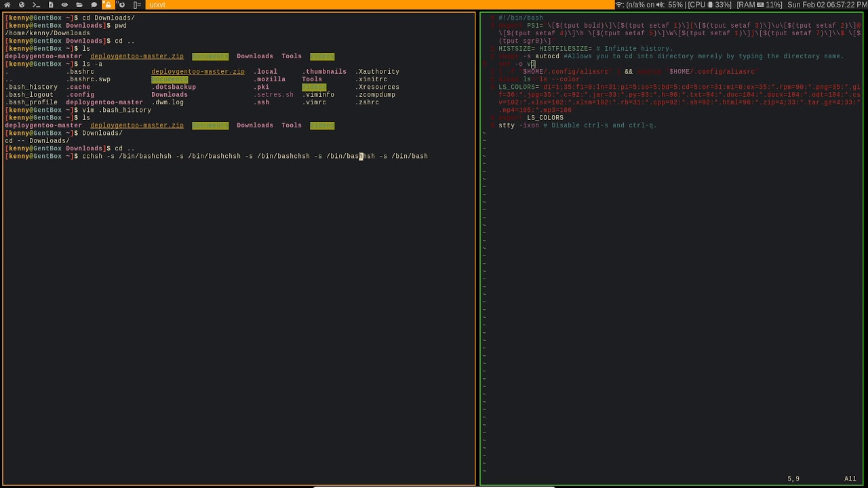Click the wifi status icon
Screen dimensions: 868x488
[x=619, y=5]
